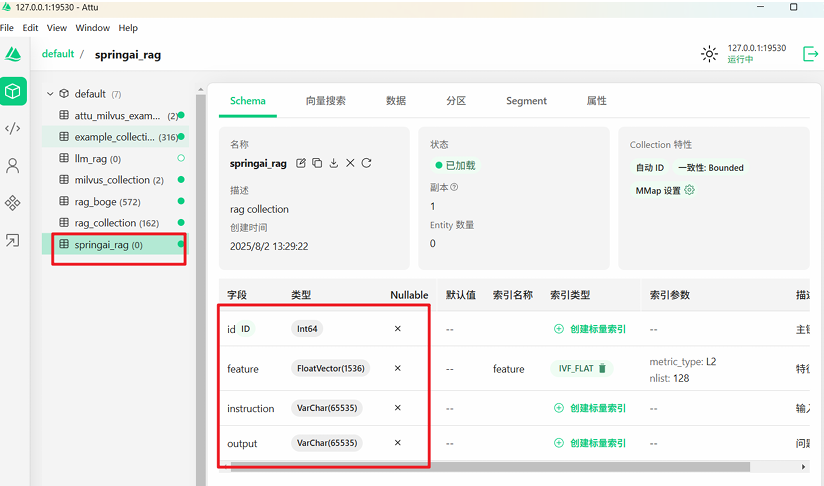Click the horizontal scrollbar under the schema table

point(490,466)
